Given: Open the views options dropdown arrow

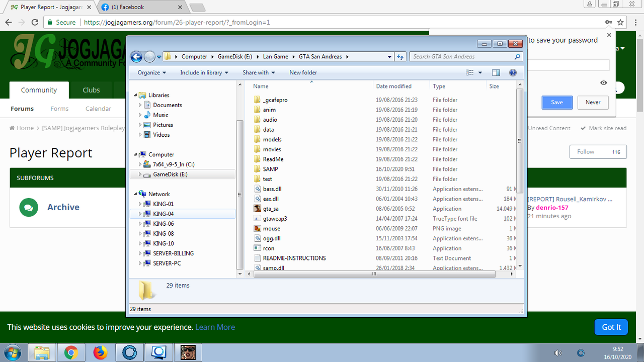Looking at the screenshot, I should [x=480, y=73].
